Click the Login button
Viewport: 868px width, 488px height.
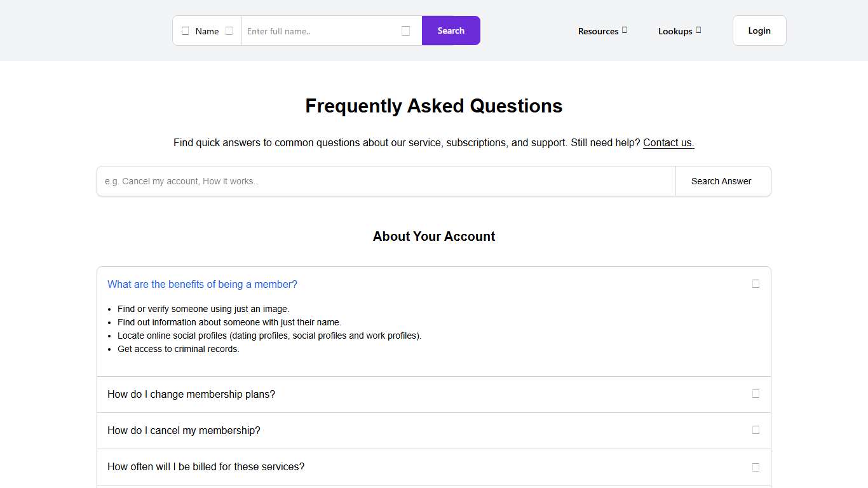(x=759, y=30)
